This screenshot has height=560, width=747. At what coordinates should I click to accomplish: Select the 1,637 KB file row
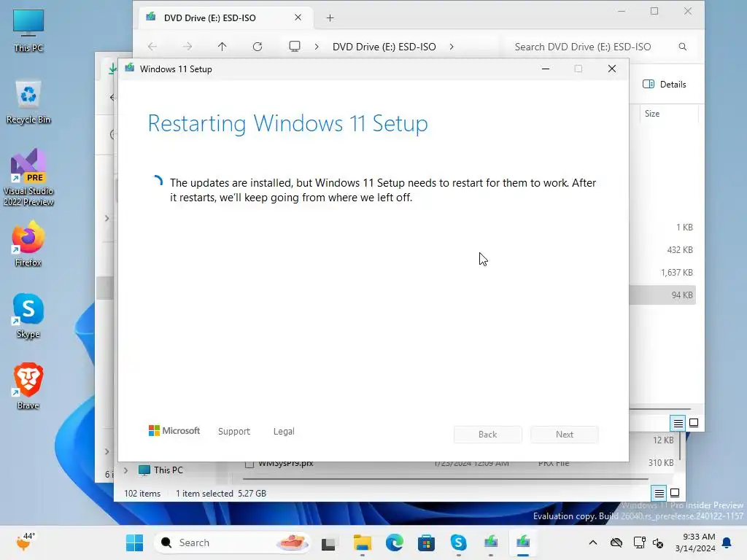(x=662, y=273)
